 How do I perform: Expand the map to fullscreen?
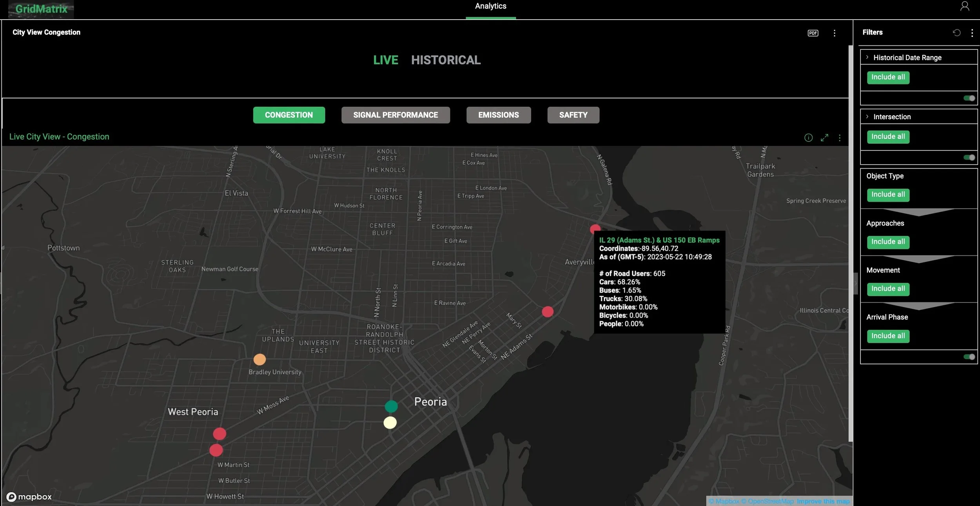pos(824,138)
